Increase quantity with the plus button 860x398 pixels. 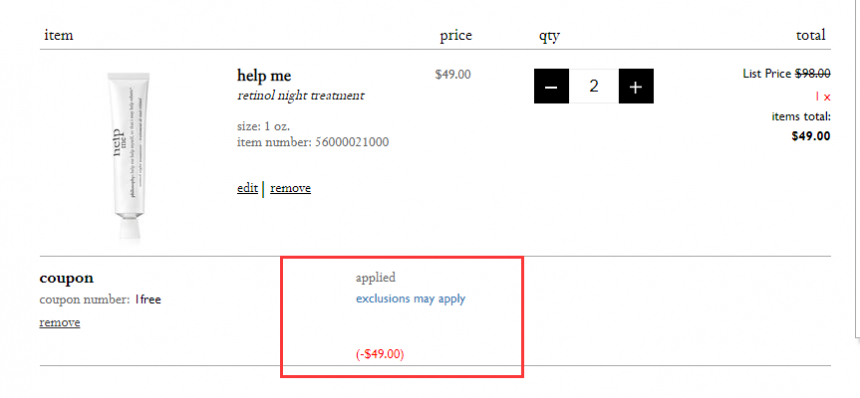pyautogui.click(x=636, y=86)
